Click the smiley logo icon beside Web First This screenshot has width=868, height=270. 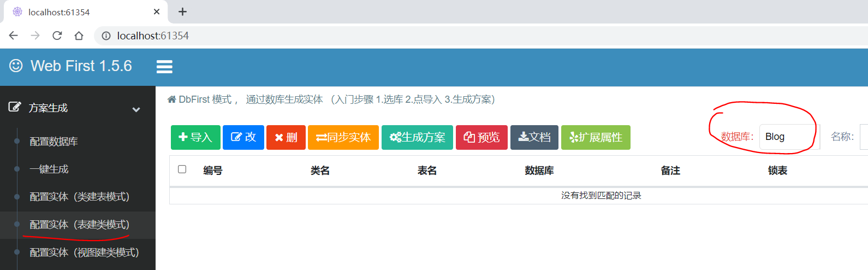16,66
